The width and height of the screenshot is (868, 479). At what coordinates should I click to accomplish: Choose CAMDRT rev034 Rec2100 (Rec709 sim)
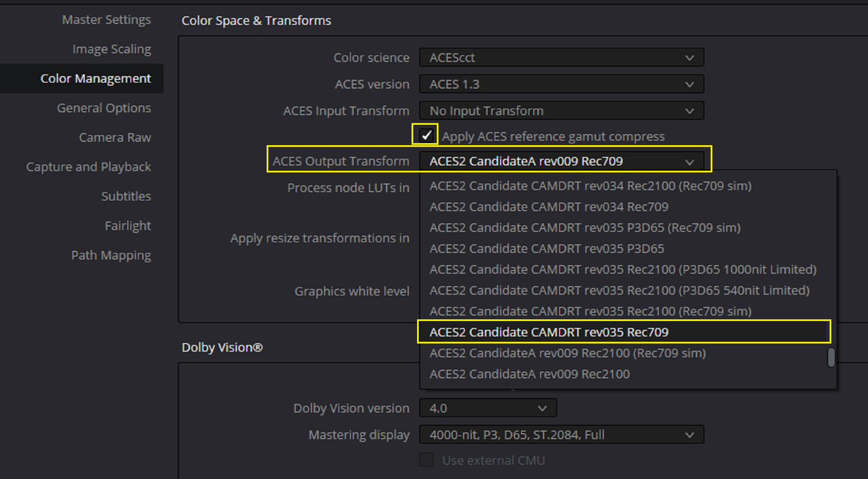[x=627, y=186]
